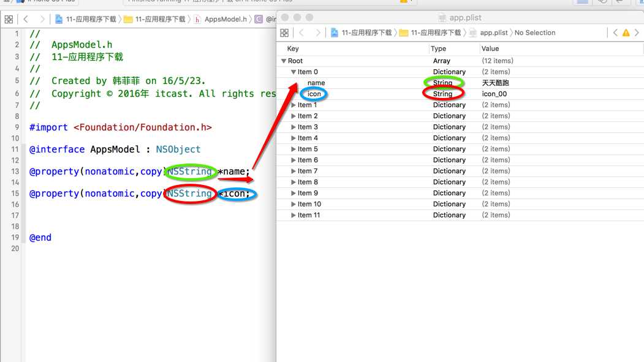
Task: Click line number 13 in the gutter
Action: [x=15, y=171]
